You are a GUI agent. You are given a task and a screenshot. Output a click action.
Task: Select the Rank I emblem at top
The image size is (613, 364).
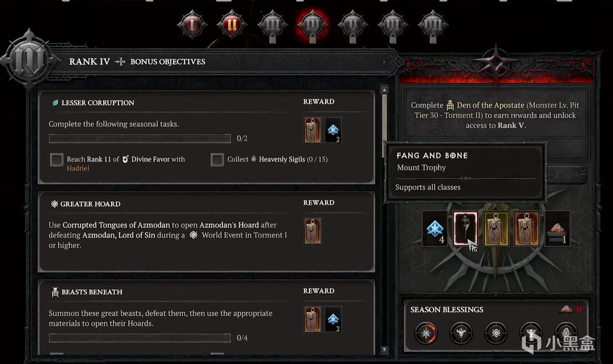(x=192, y=24)
